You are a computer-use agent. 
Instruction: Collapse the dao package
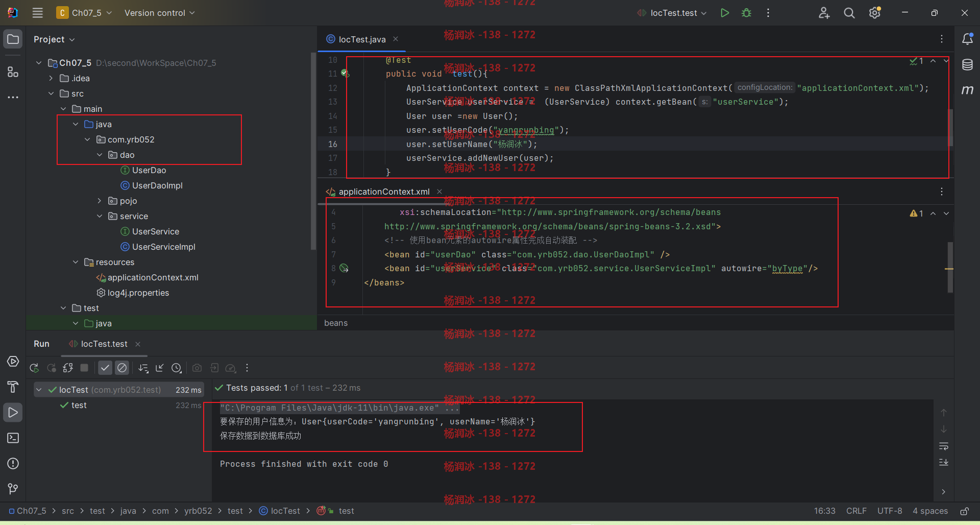pyautogui.click(x=100, y=155)
